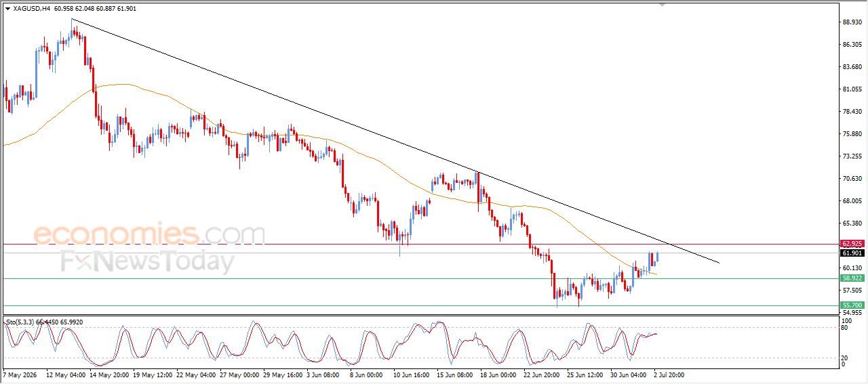Select the black 61.901 current price label

pos(852,253)
